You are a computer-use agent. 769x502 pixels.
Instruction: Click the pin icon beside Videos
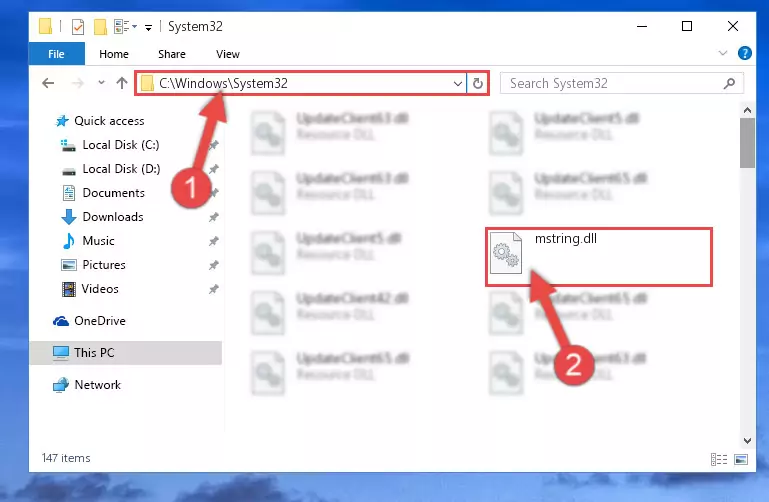click(x=213, y=289)
